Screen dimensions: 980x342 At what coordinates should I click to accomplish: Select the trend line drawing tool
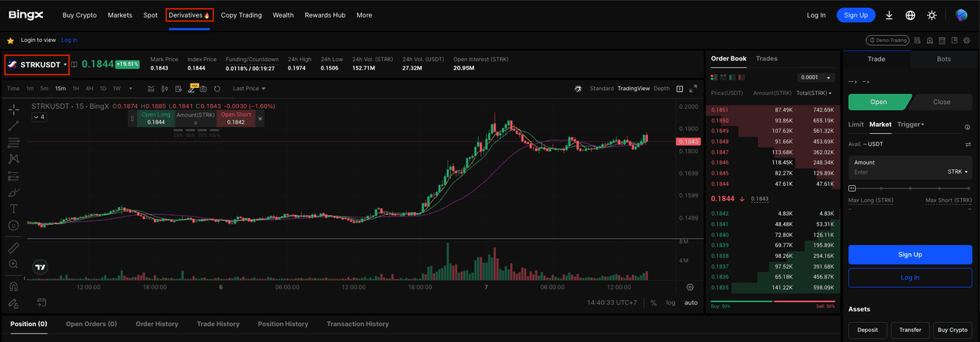14,126
